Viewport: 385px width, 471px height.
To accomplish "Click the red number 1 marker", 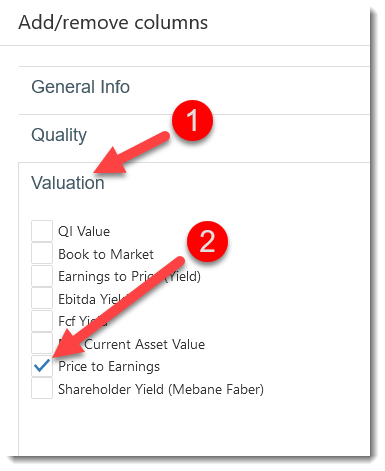I will [x=192, y=120].
